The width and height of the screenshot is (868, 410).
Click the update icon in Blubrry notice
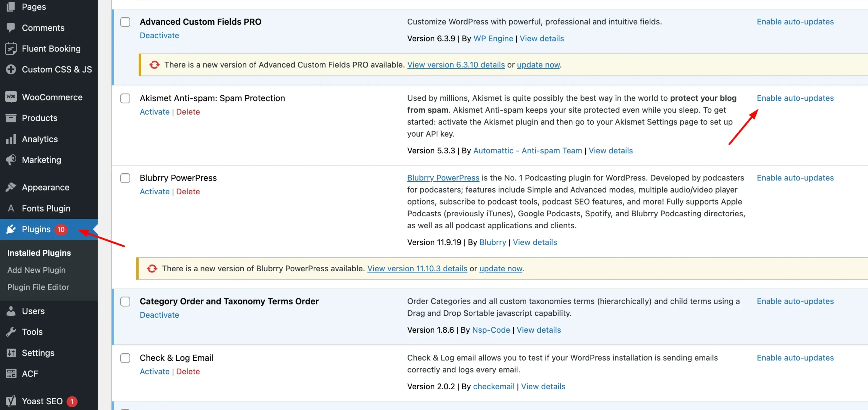[x=152, y=269]
